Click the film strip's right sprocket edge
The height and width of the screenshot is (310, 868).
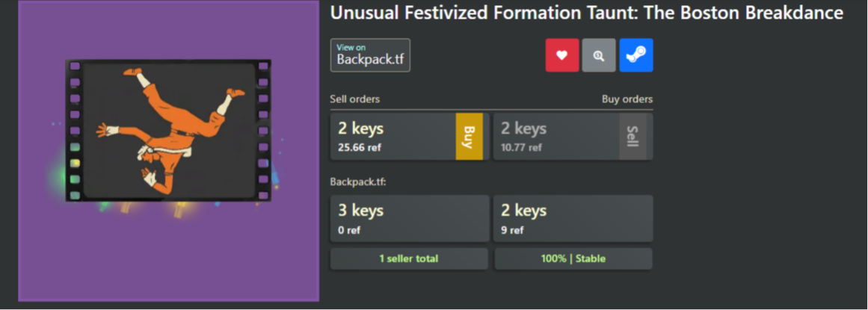click(263, 130)
